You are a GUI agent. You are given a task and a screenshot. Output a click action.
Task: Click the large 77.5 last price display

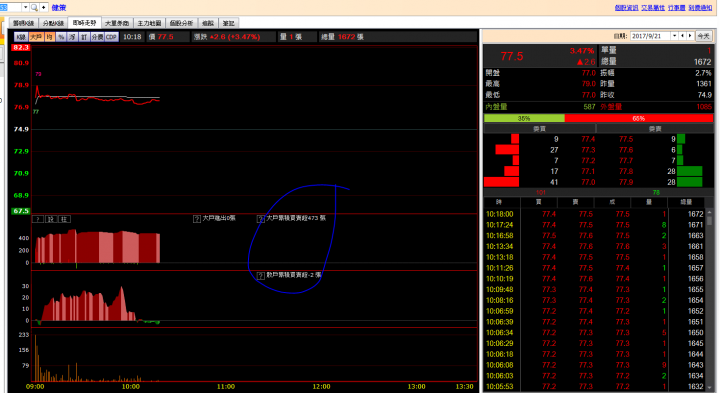(x=512, y=56)
